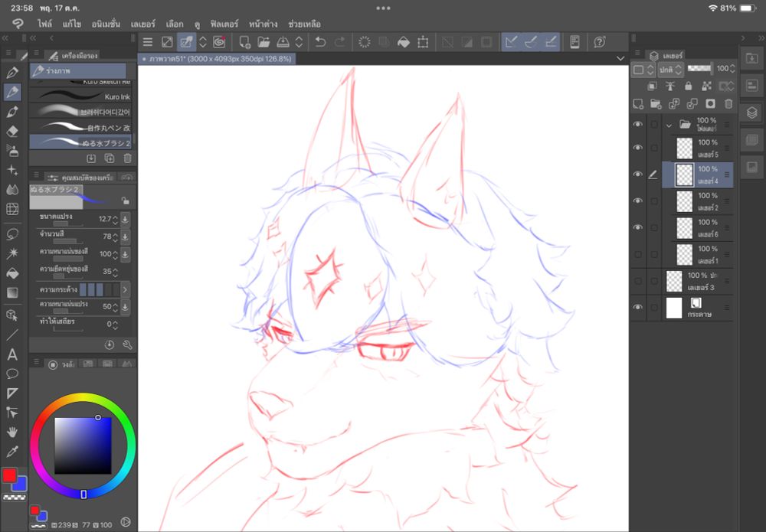Click Redo in the command bar

[x=339, y=42]
